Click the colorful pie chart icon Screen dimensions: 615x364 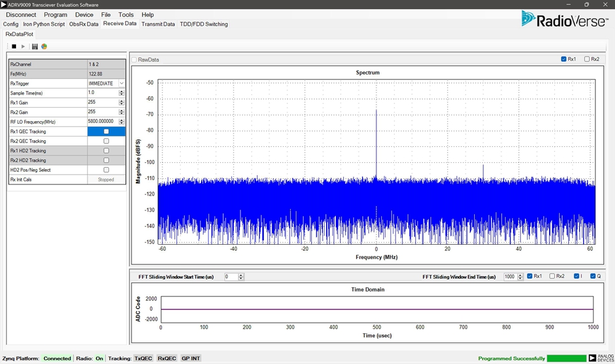[x=44, y=47]
